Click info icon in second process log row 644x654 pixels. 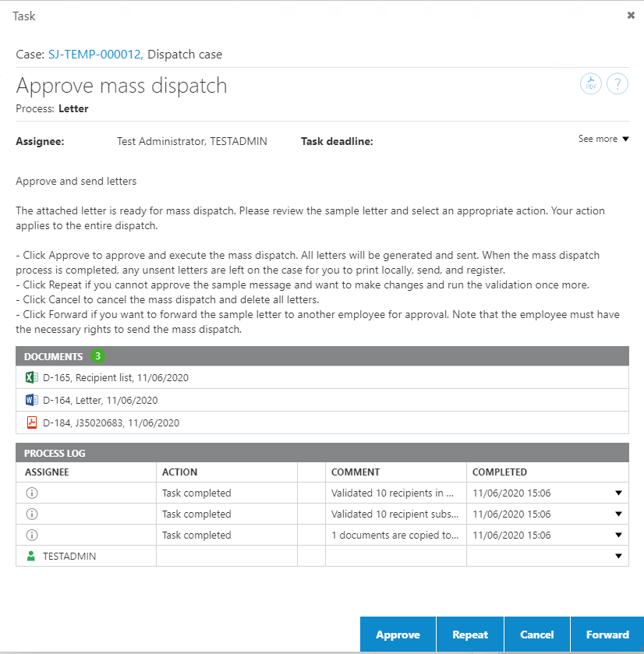pyautogui.click(x=32, y=514)
